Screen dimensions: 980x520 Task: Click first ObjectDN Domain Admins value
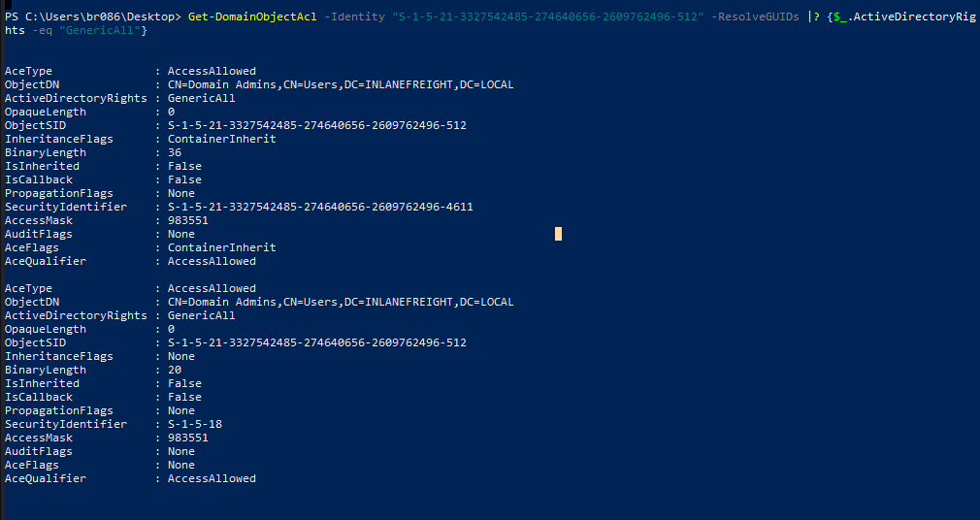click(x=341, y=84)
